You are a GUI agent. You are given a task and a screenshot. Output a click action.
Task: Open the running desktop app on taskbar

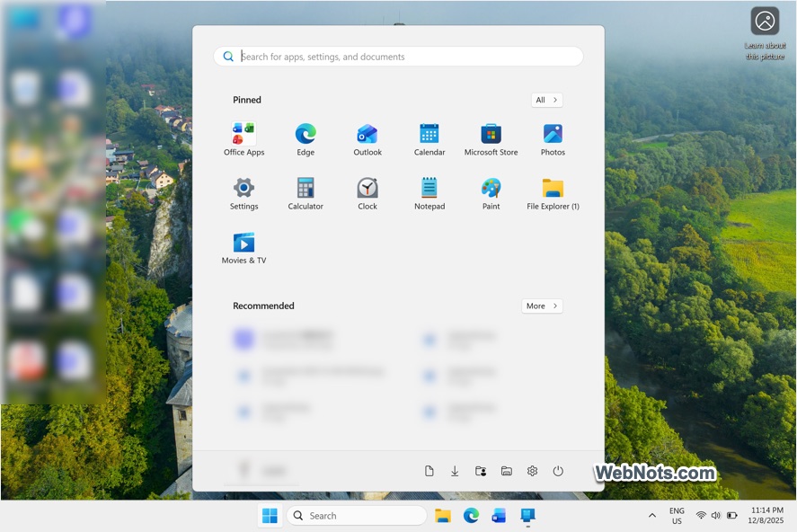click(x=527, y=516)
